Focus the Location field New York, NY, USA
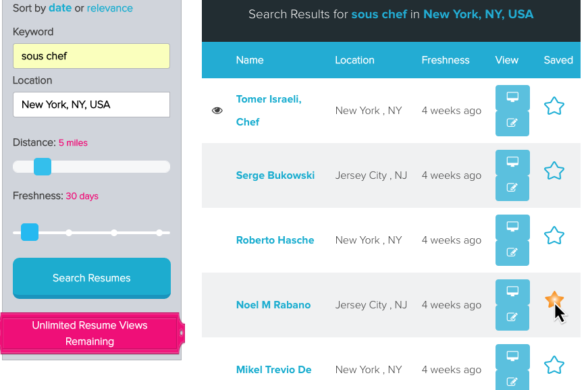The image size is (588, 390). coord(92,105)
